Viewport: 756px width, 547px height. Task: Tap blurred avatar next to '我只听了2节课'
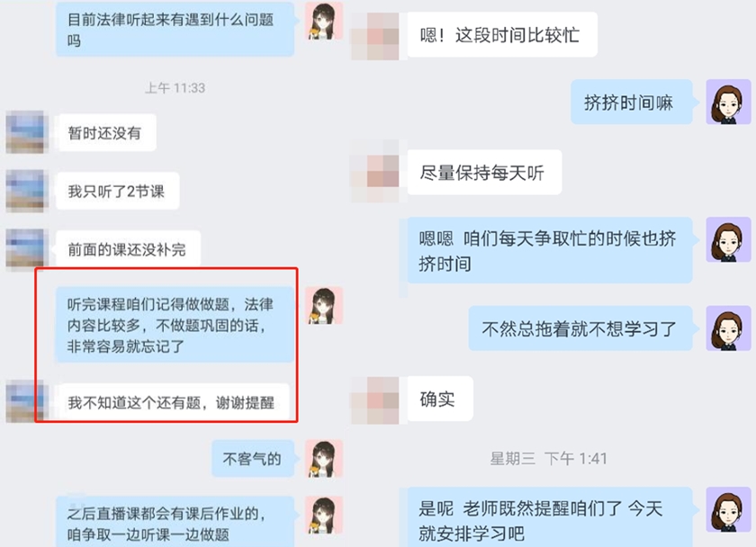point(27,191)
